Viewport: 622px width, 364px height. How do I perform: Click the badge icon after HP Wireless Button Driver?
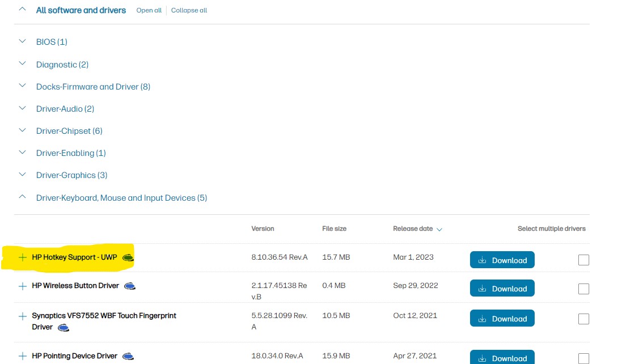pos(130,286)
